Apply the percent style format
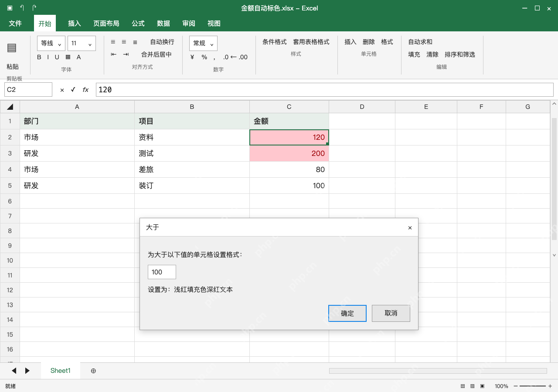This screenshot has height=392, width=558. [x=204, y=57]
